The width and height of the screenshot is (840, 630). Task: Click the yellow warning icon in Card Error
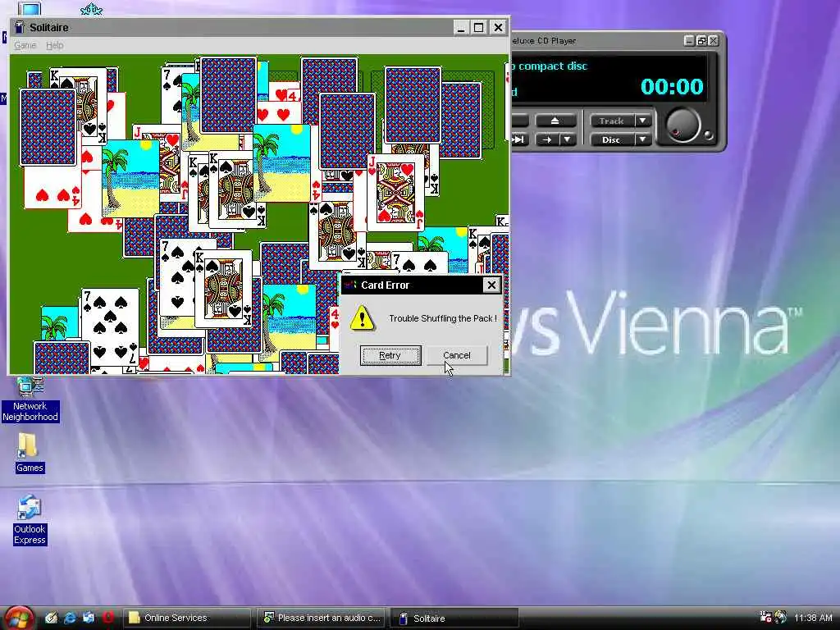[362, 318]
